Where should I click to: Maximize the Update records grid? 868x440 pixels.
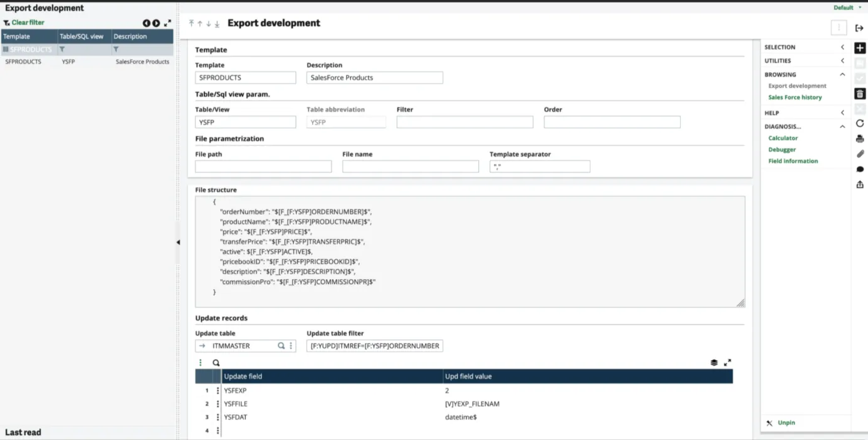pos(727,363)
